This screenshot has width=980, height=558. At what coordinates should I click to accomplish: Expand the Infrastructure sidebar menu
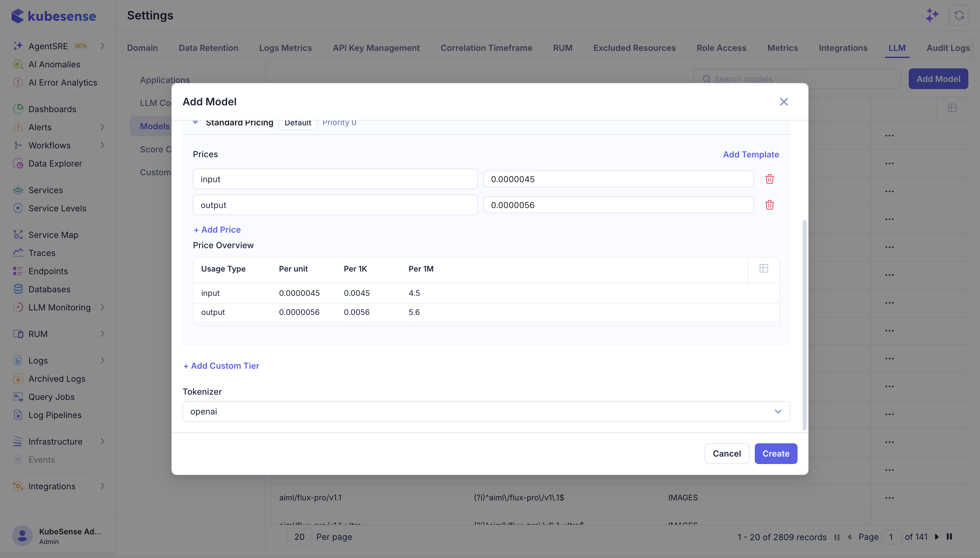pos(102,441)
